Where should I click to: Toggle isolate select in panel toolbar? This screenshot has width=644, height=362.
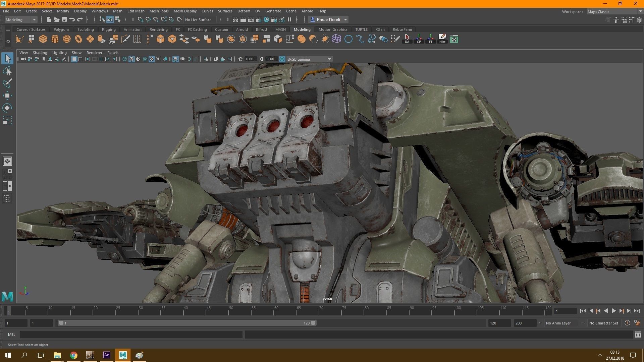coord(206,59)
